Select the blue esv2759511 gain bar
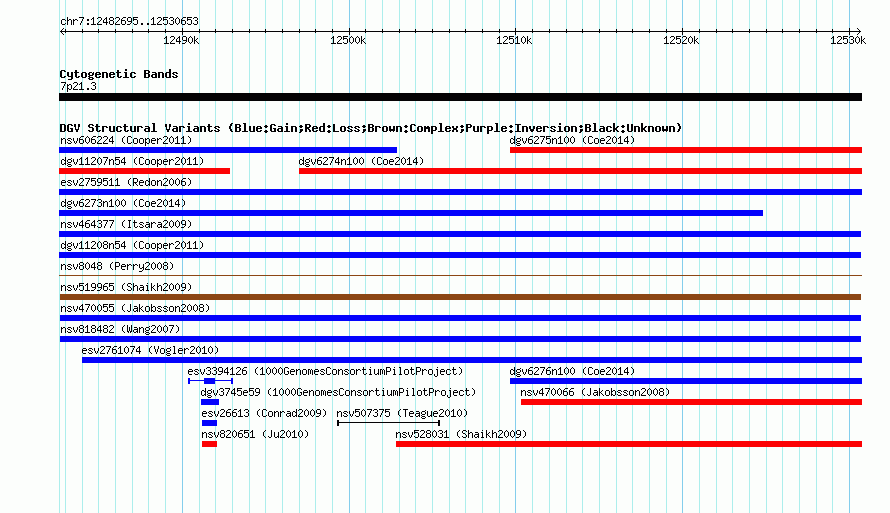 tap(460, 192)
